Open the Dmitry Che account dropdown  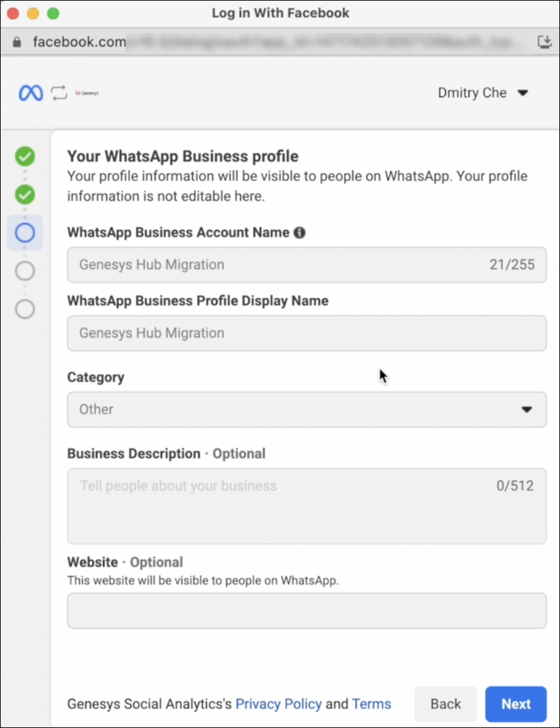[x=482, y=93]
